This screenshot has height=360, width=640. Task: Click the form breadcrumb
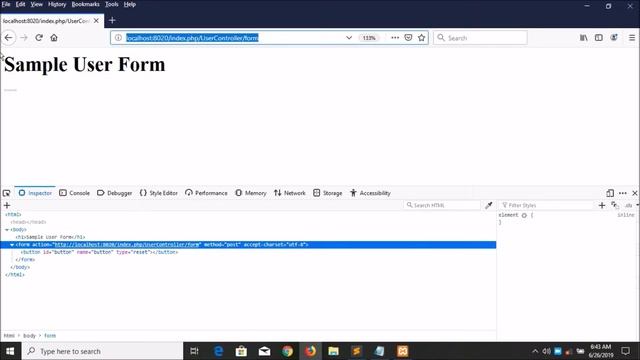[50, 336]
